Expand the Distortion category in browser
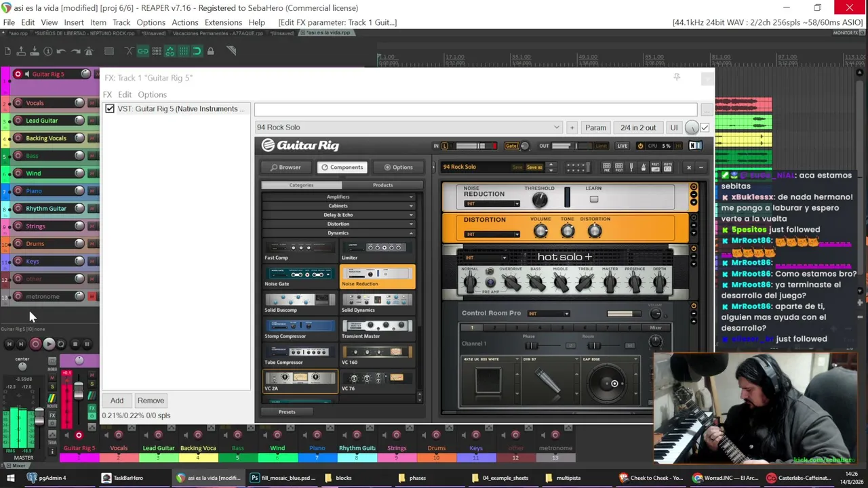This screenshot has height=488, width=868. 338,224
